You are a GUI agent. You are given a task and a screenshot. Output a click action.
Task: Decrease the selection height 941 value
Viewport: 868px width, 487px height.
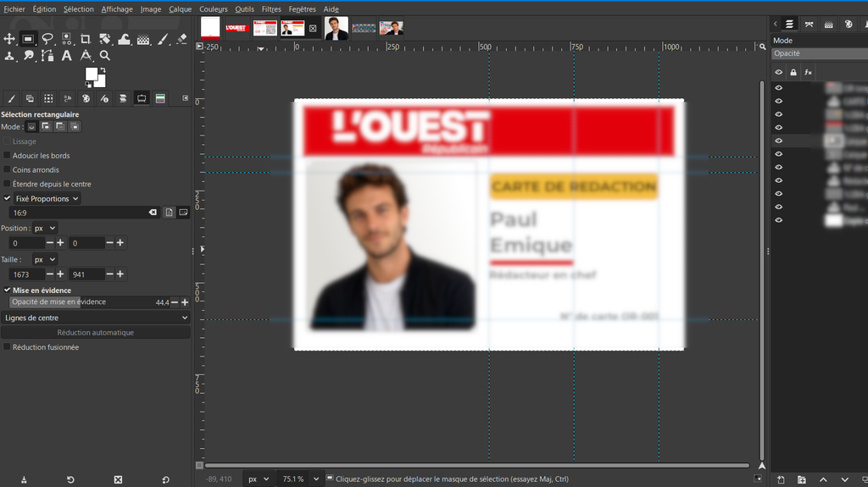(x=109, y=274)
